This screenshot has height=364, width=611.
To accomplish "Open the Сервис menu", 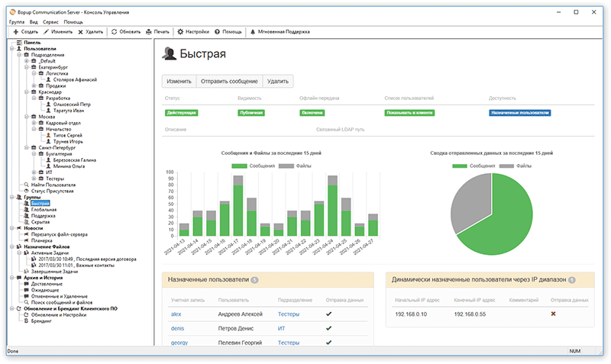I will tap(51, 23).
